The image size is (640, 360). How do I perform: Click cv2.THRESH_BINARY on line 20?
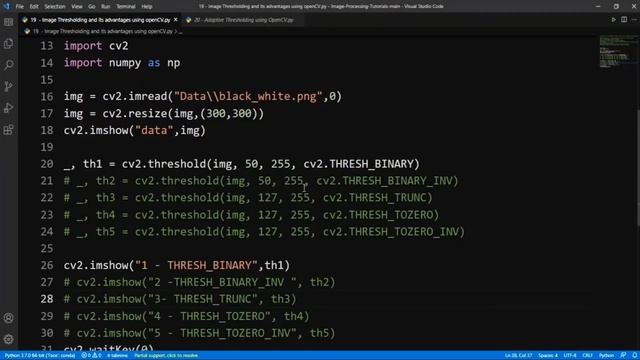point(358,164)
